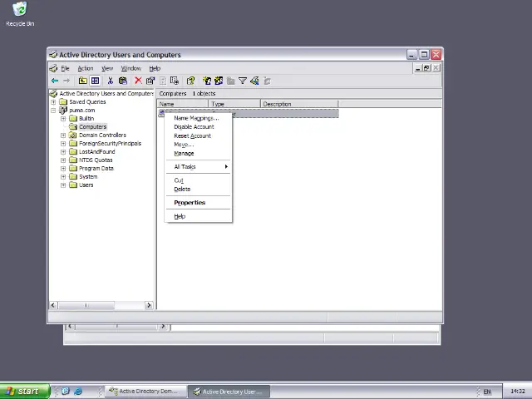Screen dimensions: 532x399
Task: Click the Filter funnel toolbar icon
Action: click(x=243, y=81)
